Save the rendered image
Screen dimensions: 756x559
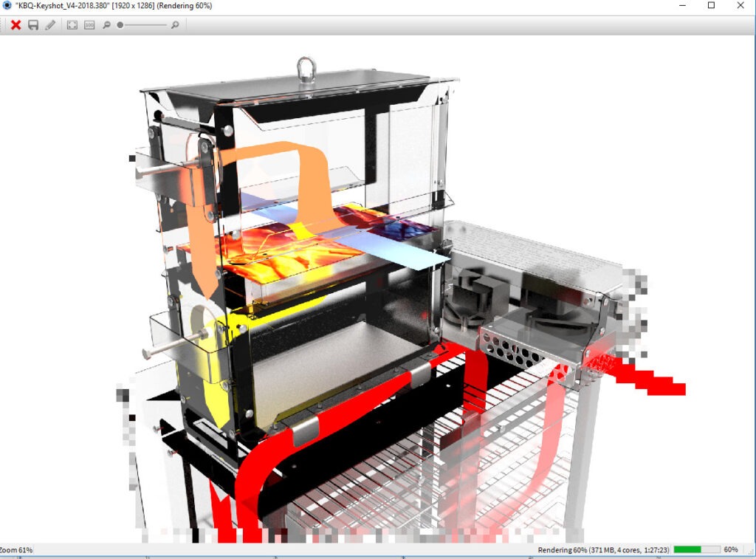pyautogui.click(x=32, y=24)
